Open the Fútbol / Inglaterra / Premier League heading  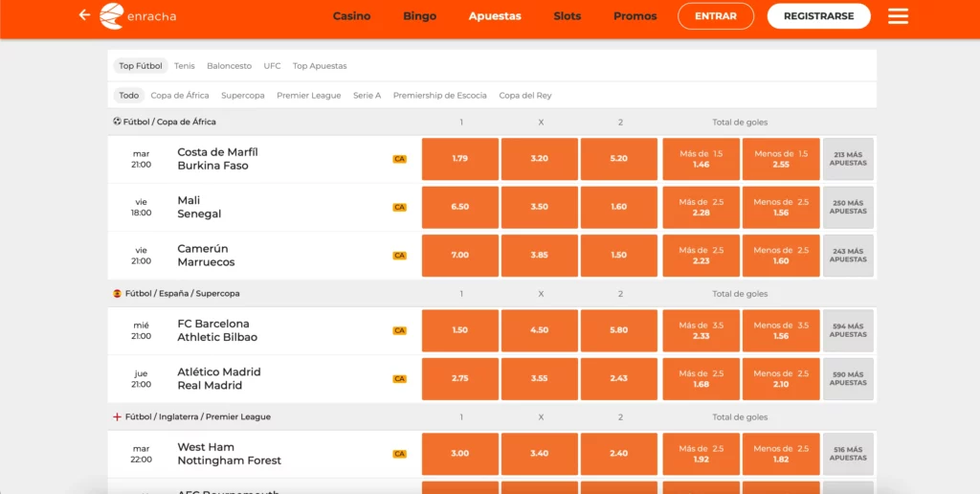pyautogui.click(x=197, y=416)
